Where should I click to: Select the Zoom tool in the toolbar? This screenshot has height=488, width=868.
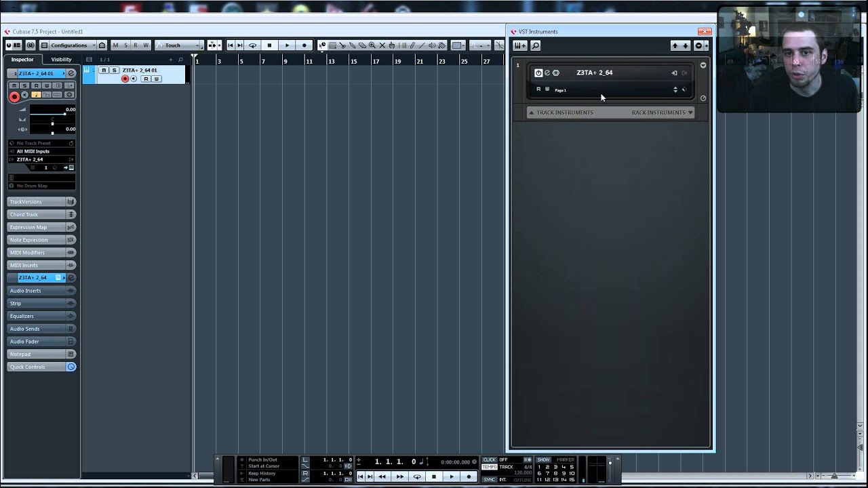372,45
